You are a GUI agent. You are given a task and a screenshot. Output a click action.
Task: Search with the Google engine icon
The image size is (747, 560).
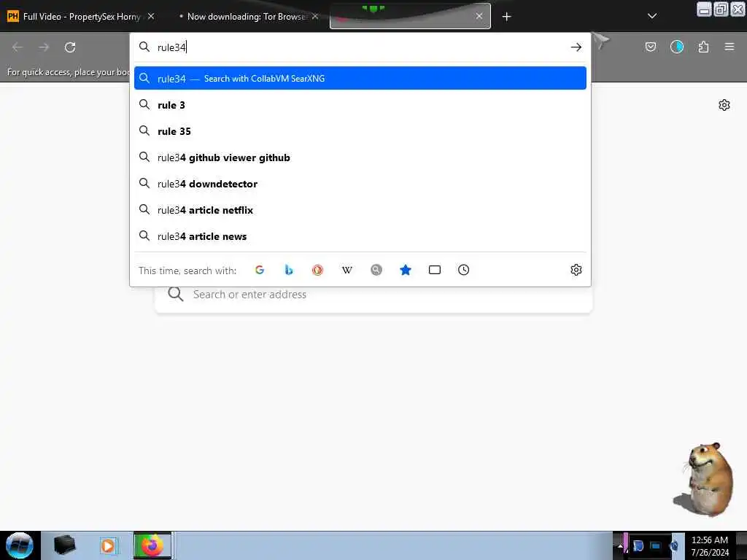coord(260,270)
